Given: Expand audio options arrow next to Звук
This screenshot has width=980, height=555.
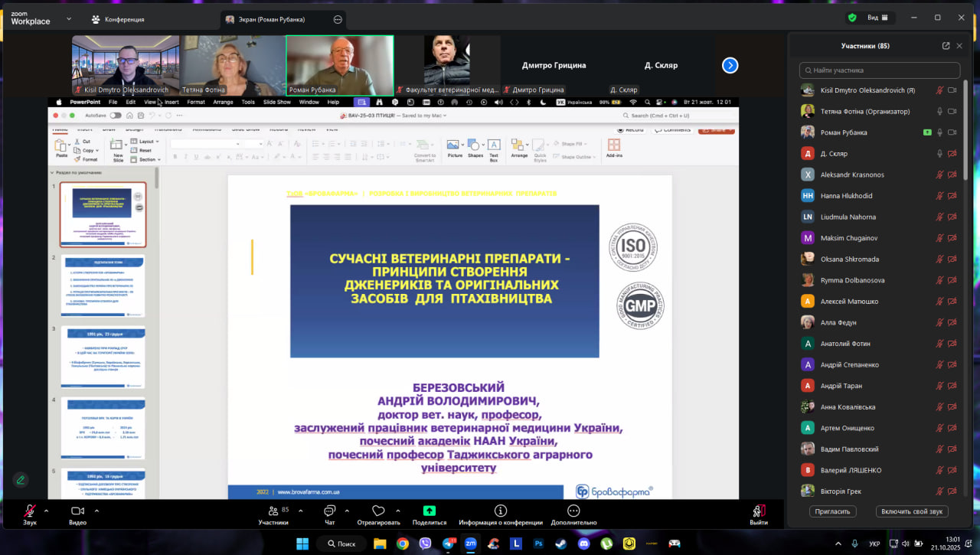Looking at the screenshot, I should pos(46,511).
